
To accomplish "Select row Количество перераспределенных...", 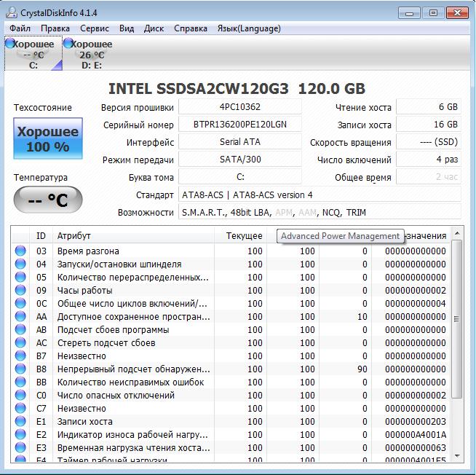I will pos(231,277).
